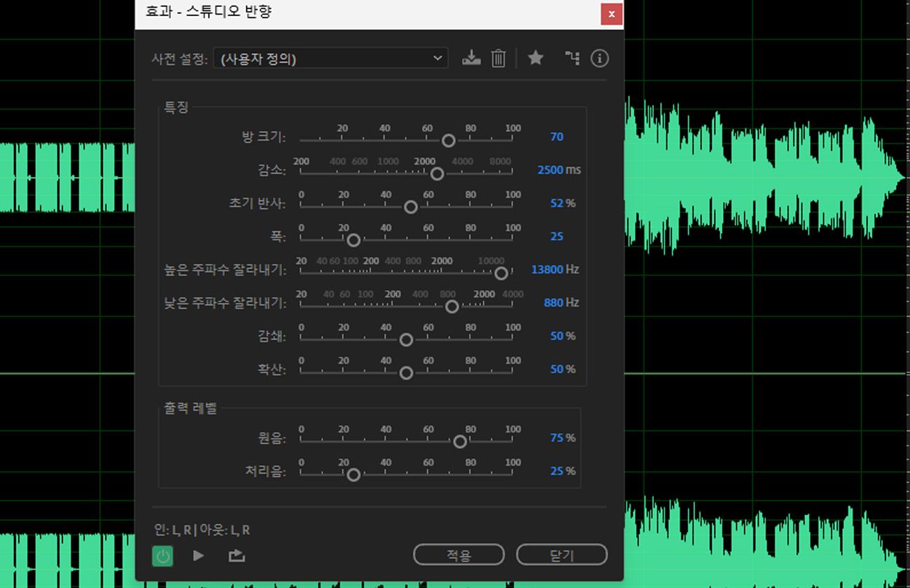Toggle the effect power switch off
The height and width of the screenshot is (588, 910).
pyautogui.click(x=162, y=555)
